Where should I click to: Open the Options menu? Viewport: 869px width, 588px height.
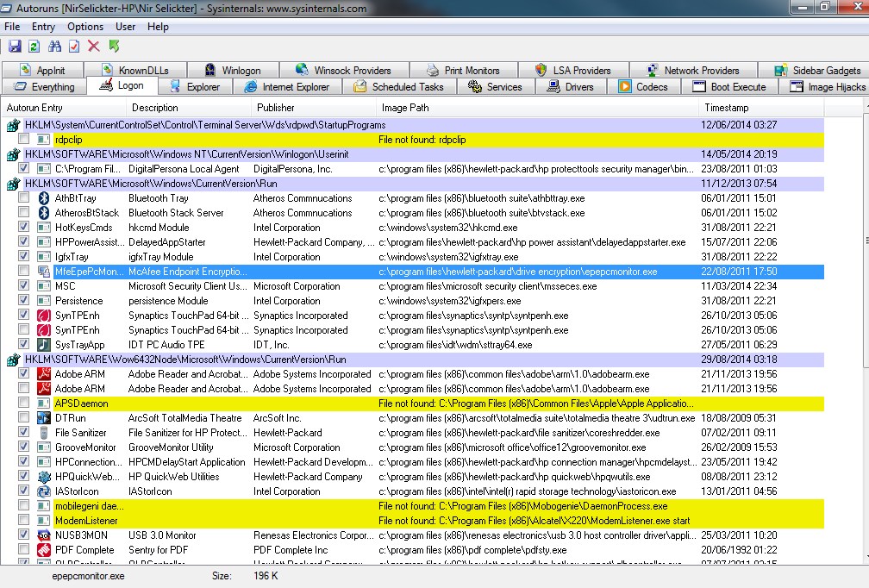[x=85, y=27]
